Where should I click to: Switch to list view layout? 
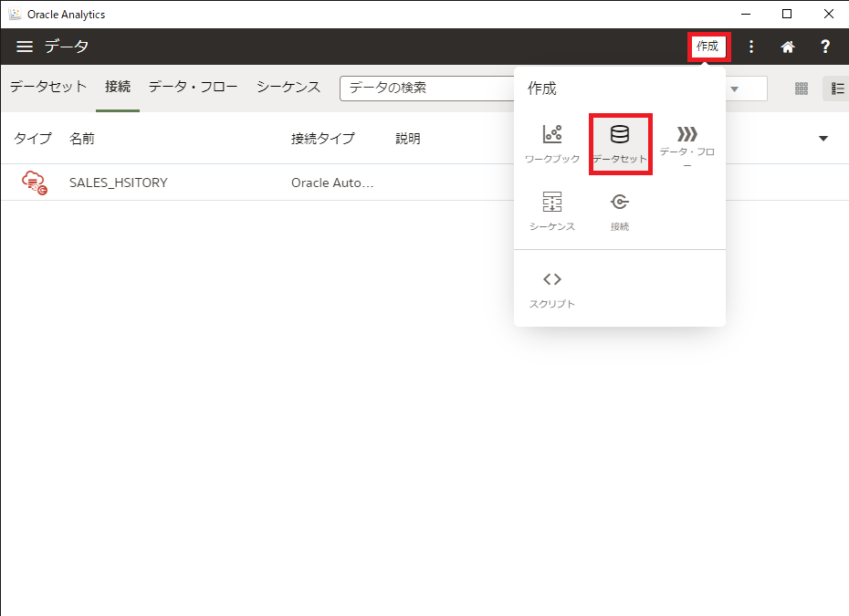(836, 89)
